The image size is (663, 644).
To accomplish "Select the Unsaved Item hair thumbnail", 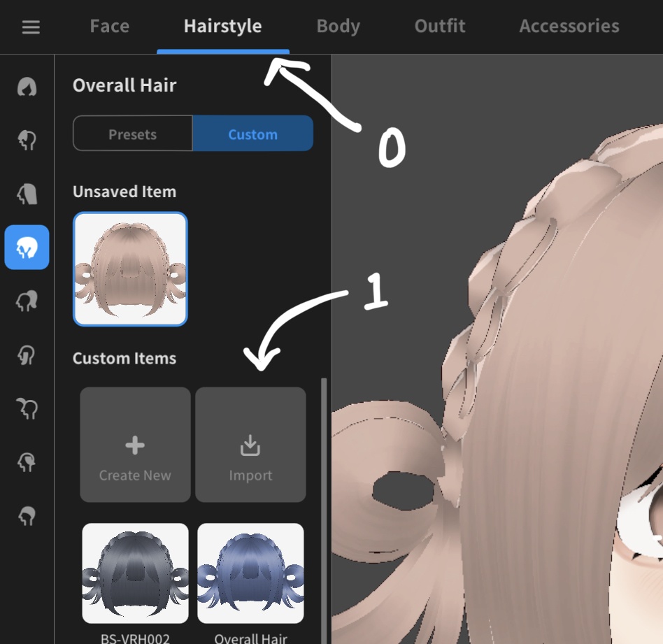I will click(x=130, y=269).
